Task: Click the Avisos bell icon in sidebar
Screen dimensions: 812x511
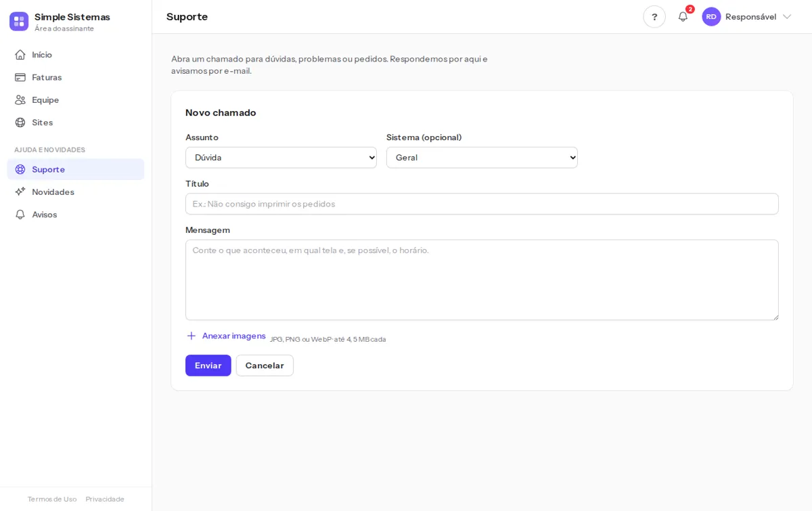Action: (20, 215)
